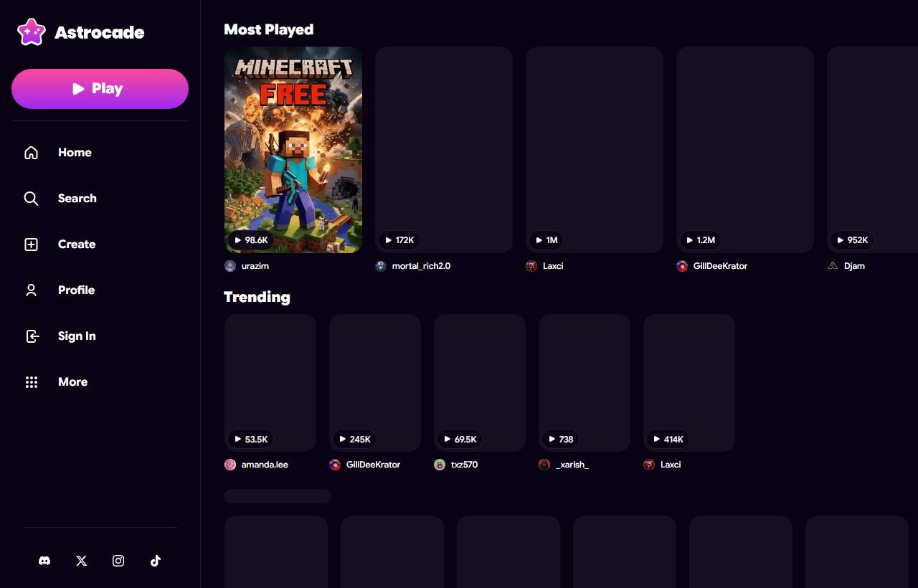Select Create in the sidebar
The height and width of the screenshot is (588, 918).
click(77, 245)
